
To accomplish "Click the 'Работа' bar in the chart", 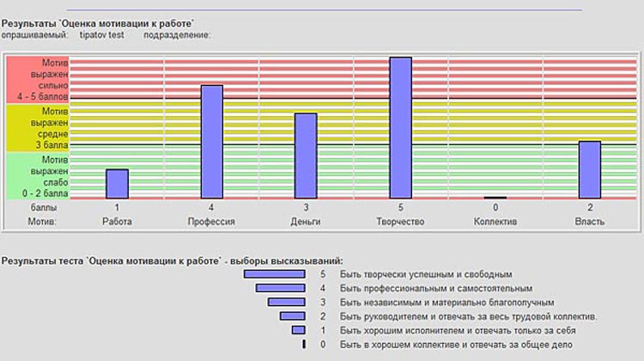I will pyautogui.click(x=117, y=184).
